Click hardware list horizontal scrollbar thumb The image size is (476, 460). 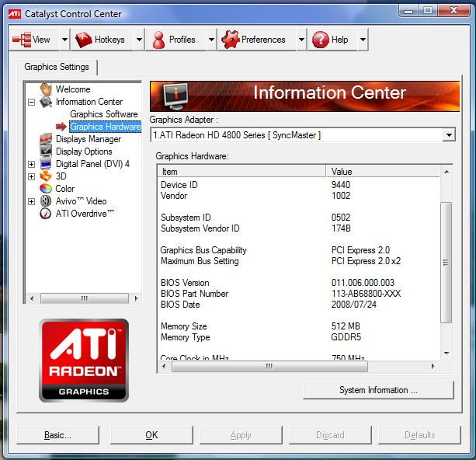click(269, 366)
